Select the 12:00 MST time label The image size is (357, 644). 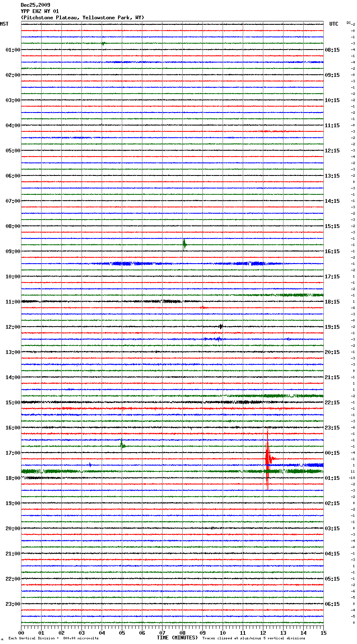click(13, 327)
